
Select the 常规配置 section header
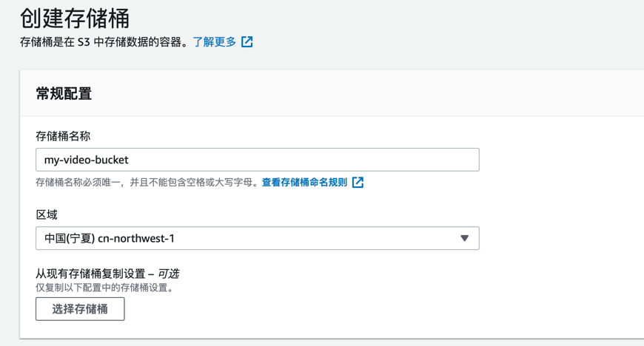click(x=64, y=94)
